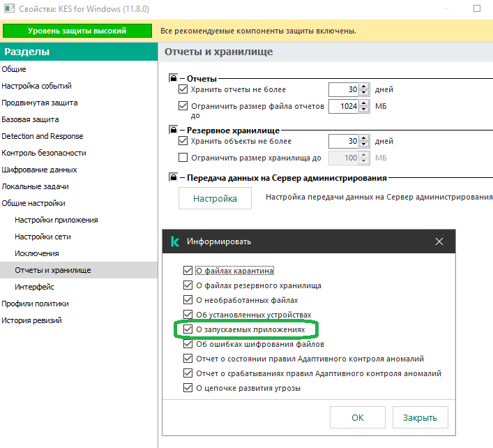Viewport: 493px width, 448px height.
Task: Open the Продвинутая защита section
Action: point(79,103)
